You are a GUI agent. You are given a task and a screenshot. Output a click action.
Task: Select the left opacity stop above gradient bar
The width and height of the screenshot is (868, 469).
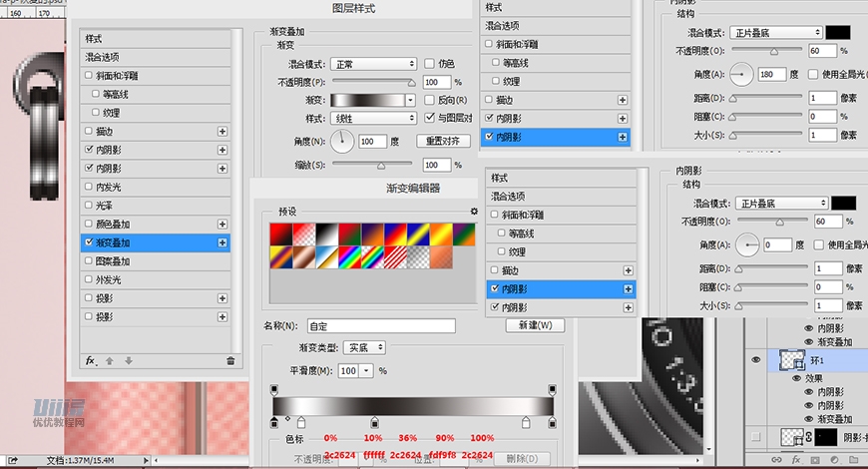pos(274,390)
